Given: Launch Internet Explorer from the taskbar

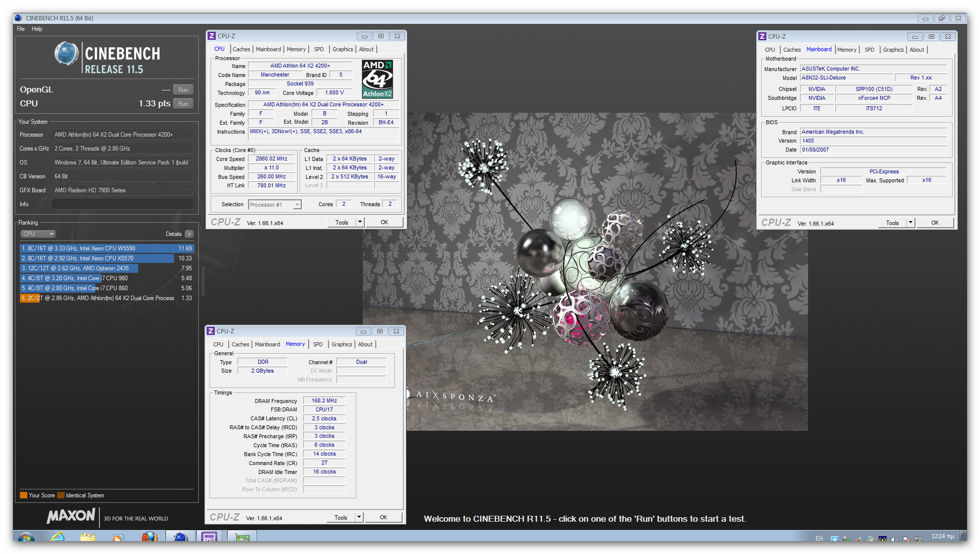Looking at the screenshot, I should [x=58, y=537].
